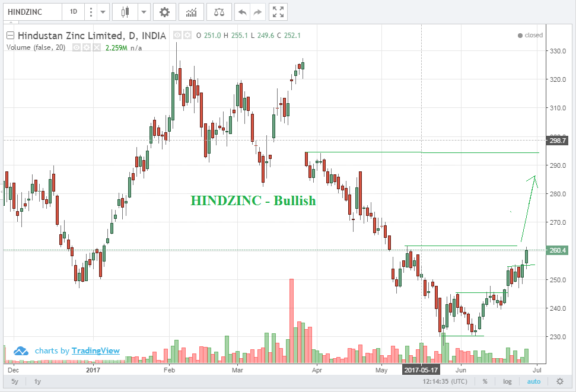The image size is (576, 392).
Task: Click the 2017-05-17 date marker on time axis
Action: 421,369
